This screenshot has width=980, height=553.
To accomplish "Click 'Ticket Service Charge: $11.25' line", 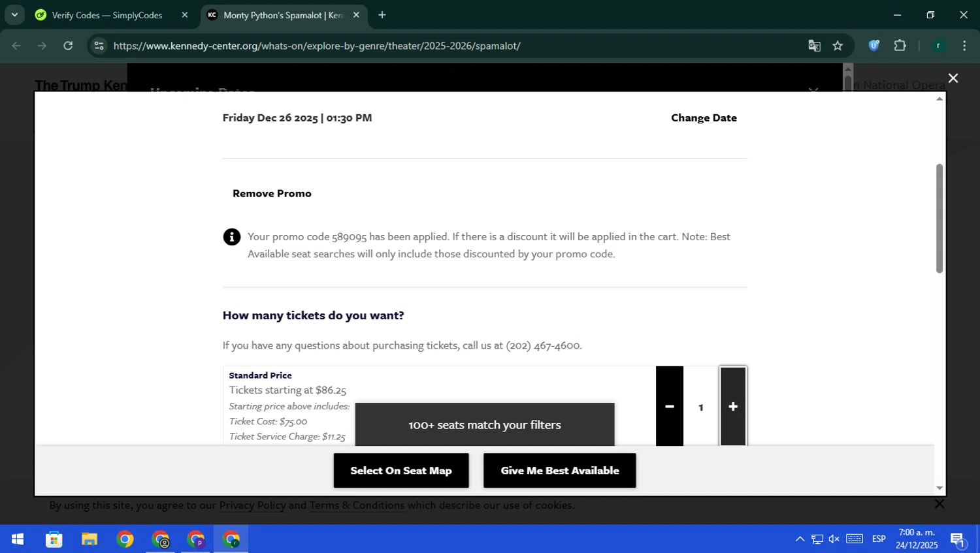I will pyautogui.click(x=287, y=436).
